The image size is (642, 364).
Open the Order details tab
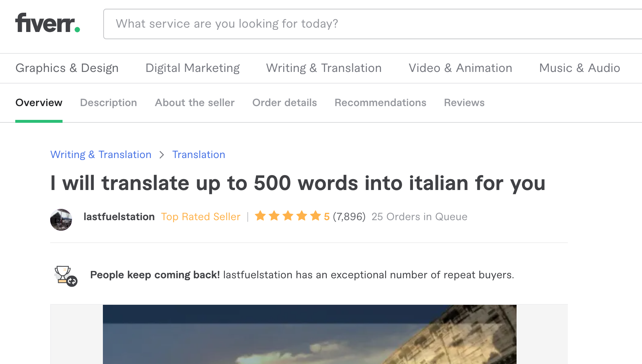[285, 103]
